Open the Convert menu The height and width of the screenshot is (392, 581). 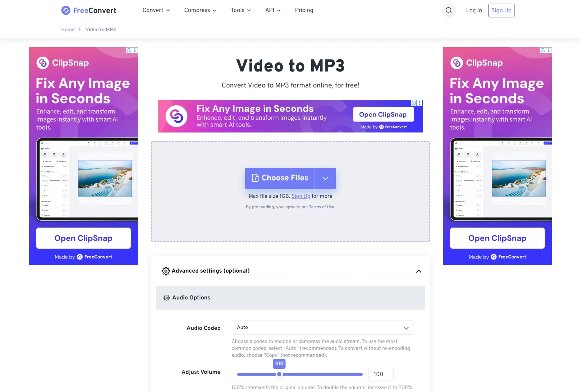(156, 10)
